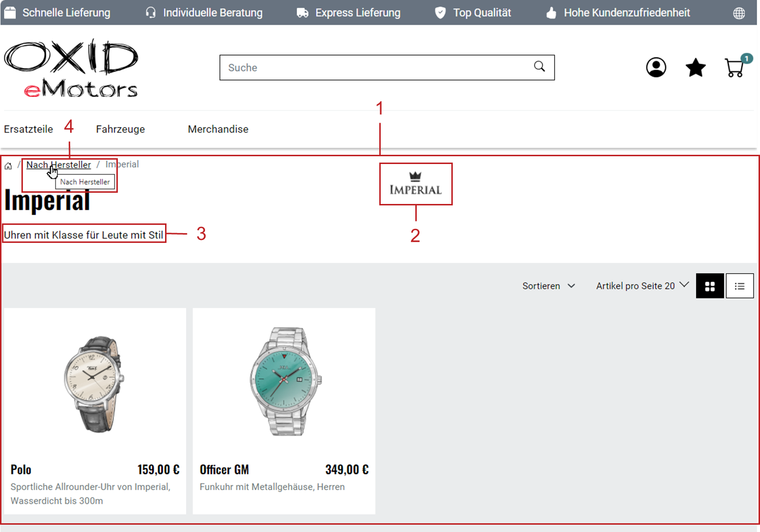Click the Polo product title
This screenshot has width=760, height=532.
coord(21,469)
